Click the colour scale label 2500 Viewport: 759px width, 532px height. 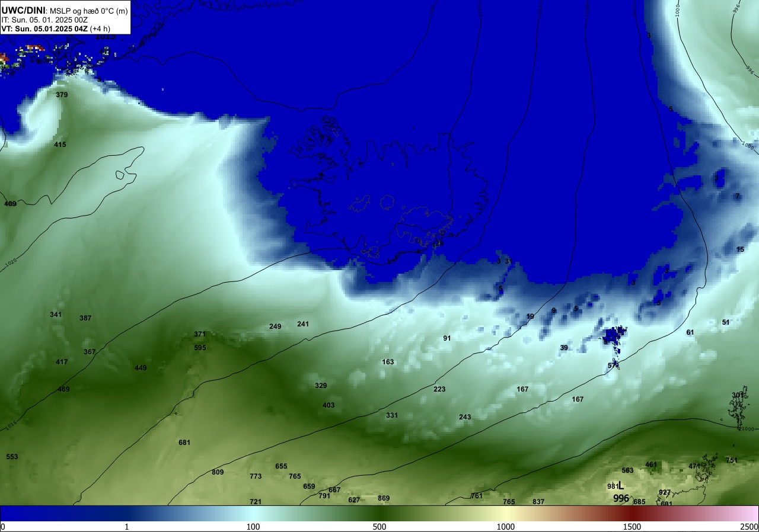750,527
